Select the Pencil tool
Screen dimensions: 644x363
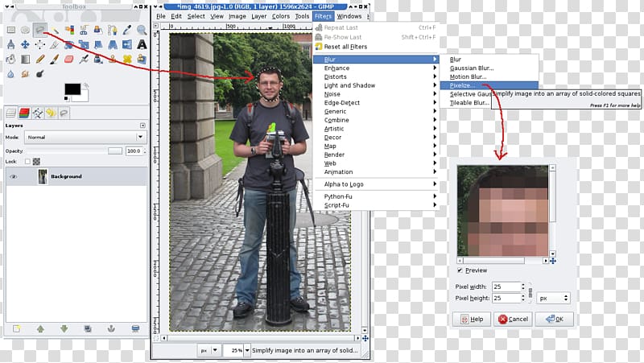tap(39, 59)
